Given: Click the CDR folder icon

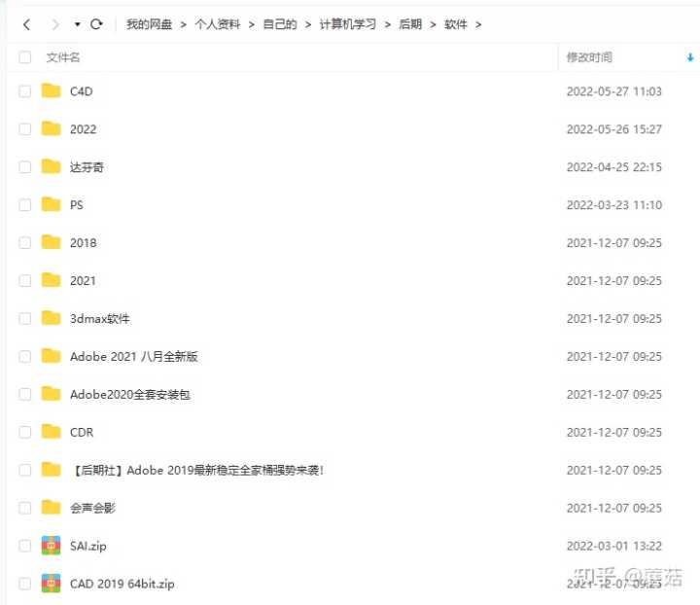Looking at the screenshot, I should [51, 431].
